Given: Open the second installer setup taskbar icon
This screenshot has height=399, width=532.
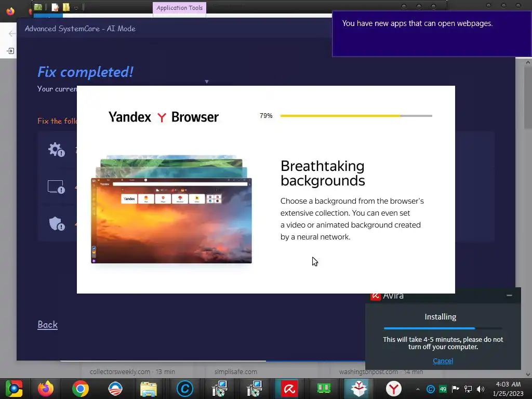Looking at the screenshot, I should [x=255, y=389].
